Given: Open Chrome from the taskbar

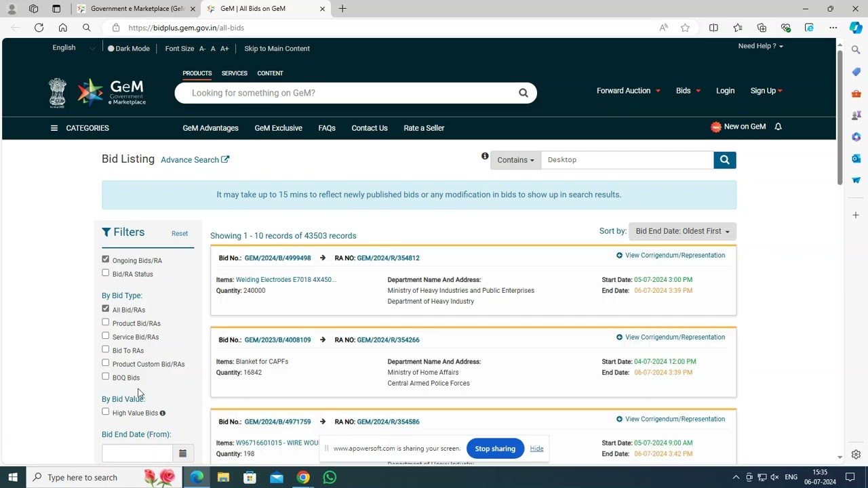Looking at the screenshot, I should 303,478.
